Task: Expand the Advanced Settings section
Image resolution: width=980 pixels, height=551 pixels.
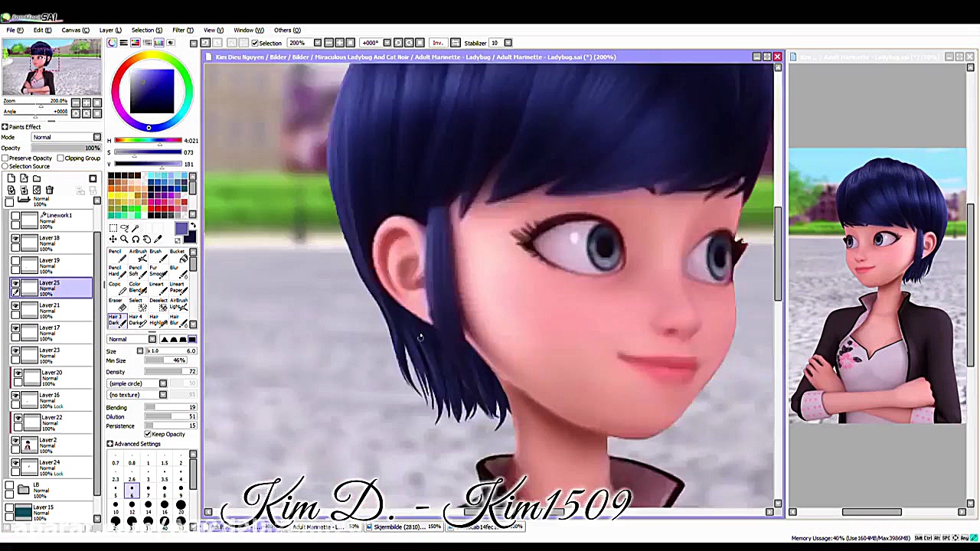Action: 110,444
